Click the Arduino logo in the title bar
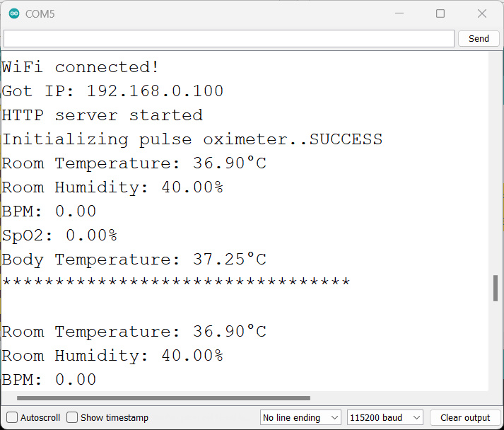 coord(14,13)
